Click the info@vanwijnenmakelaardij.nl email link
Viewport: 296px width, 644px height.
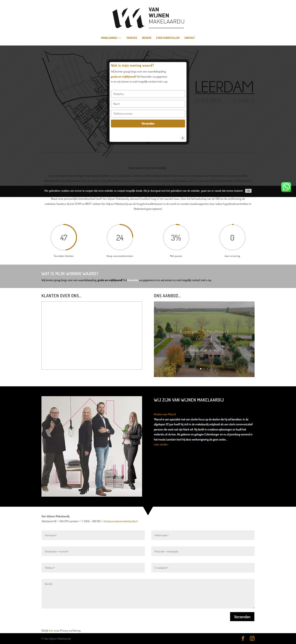pyautogui.click(x=120, y=521)
